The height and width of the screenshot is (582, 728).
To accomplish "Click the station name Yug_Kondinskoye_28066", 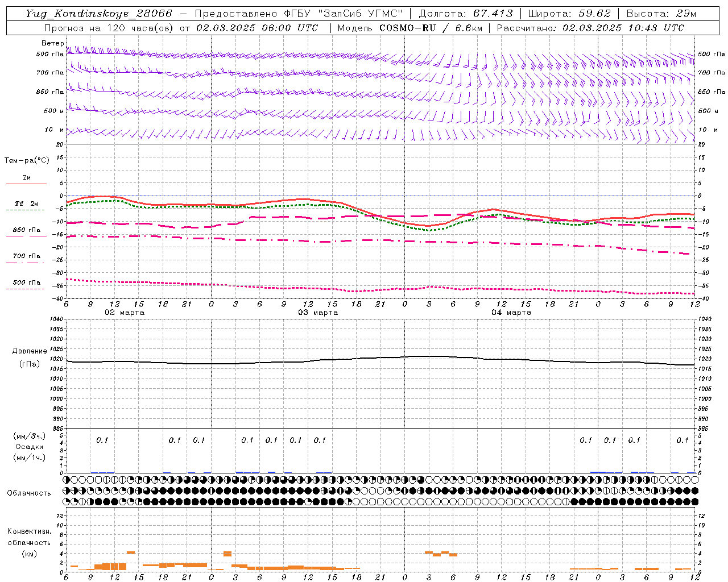I will click(99, 14).
